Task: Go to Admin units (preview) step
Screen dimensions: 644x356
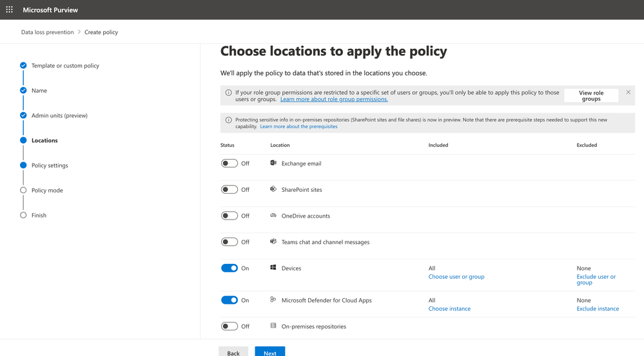Action: pyautogui.click(x=59, y=116)
